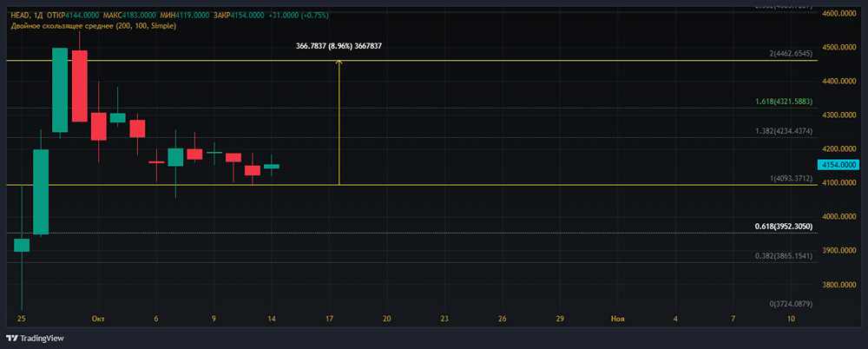Screen dimensions: 868x349
Task: Click the measurement label 366.7837 (8.96%)
Action: click(x=339, y=47)
